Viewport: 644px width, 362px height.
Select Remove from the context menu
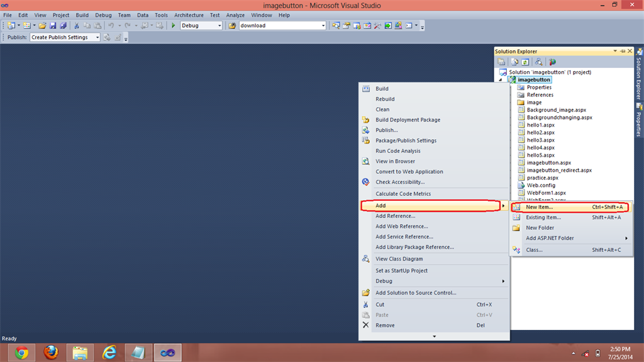pos(434,325)
